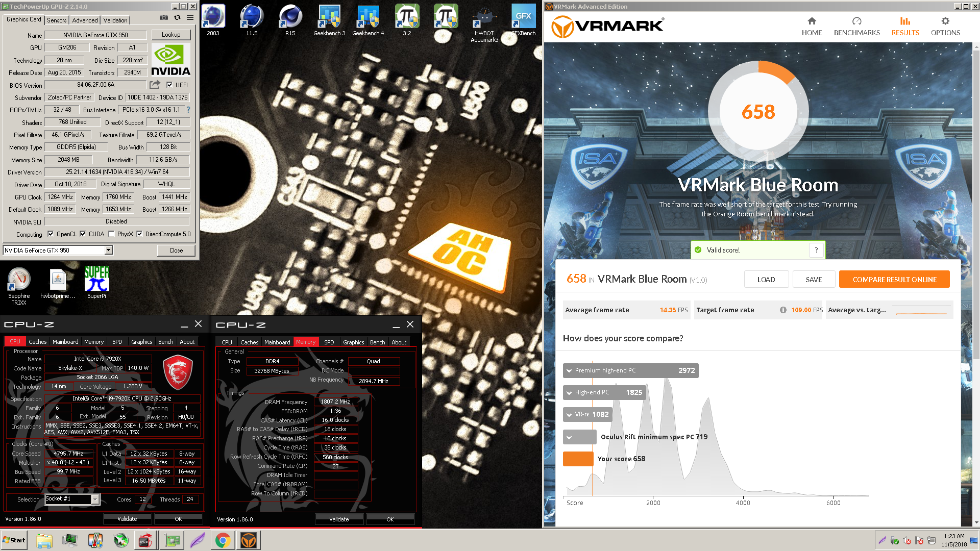The width and height of the screenshot is (980, 551).
Task: Open the 2003 desktop shortcut
Action: tap(213, 20)
